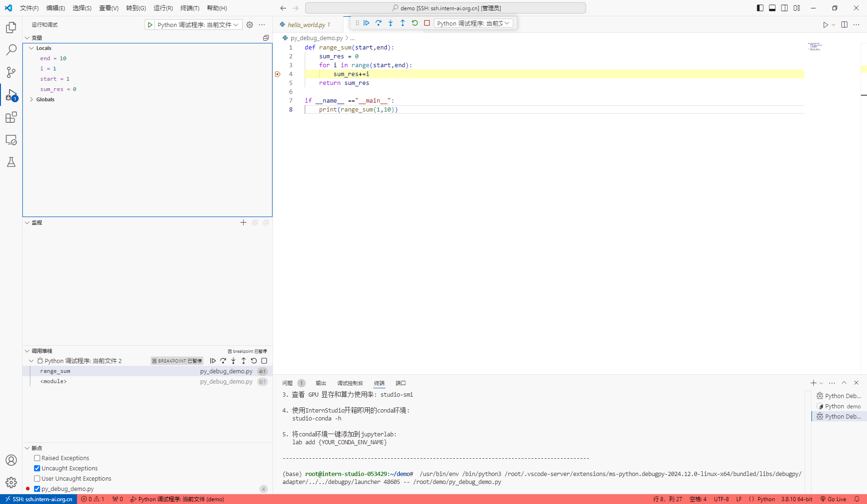Stop debugging from floating debug toolbar

pos(427,23)
